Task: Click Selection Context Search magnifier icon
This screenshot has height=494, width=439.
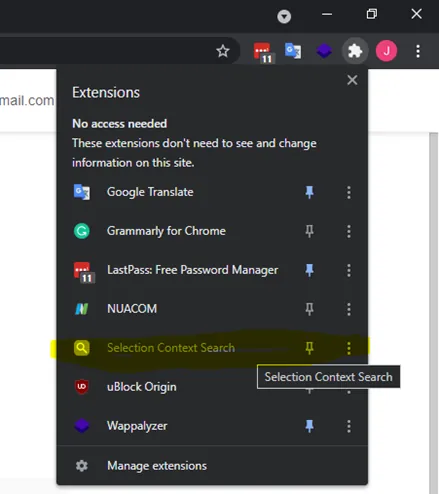Action: tap(82, 348)
